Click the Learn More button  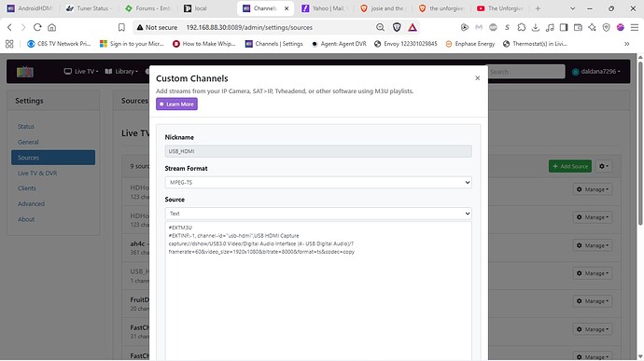click(176, 104)
